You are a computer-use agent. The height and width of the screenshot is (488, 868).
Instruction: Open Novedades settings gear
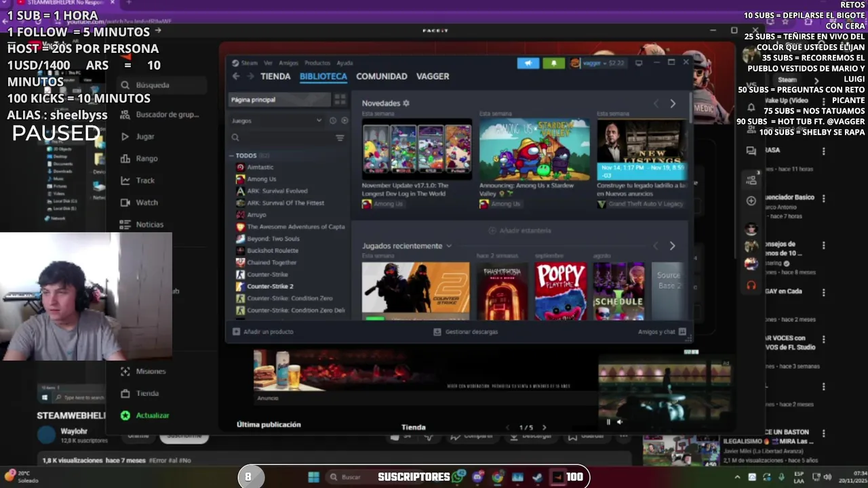click(406, 103)
